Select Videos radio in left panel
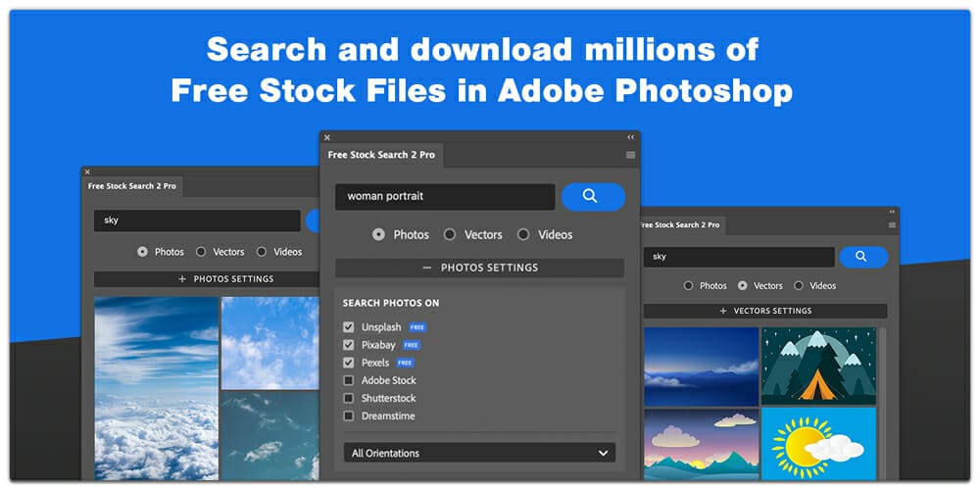 point(262,252)
